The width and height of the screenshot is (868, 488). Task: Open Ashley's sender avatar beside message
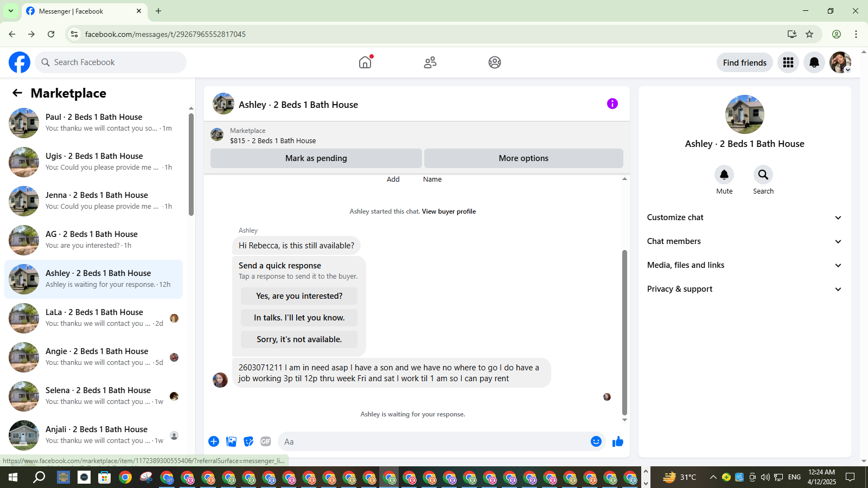click(x=220, y=380)
